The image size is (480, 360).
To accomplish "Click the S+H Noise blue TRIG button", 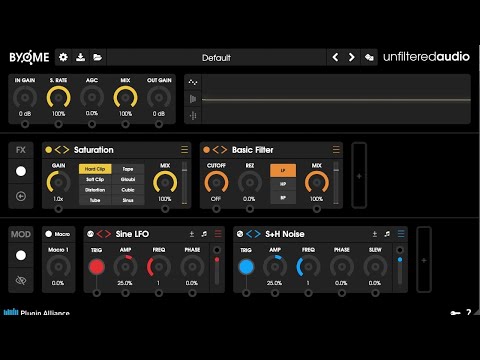I will tap(246, 267).
